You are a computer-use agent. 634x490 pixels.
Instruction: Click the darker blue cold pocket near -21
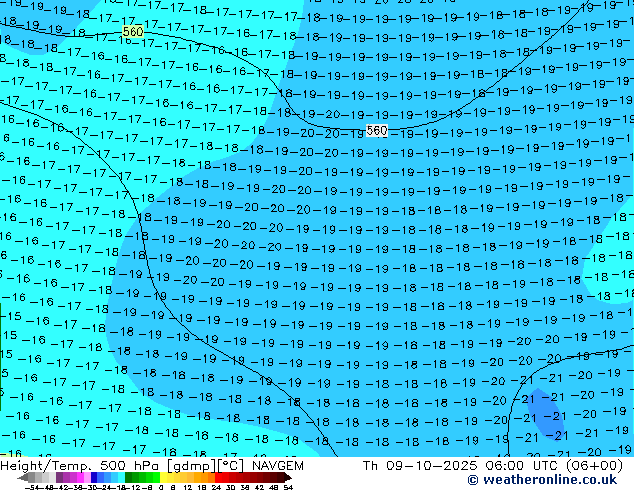point(547,414)
